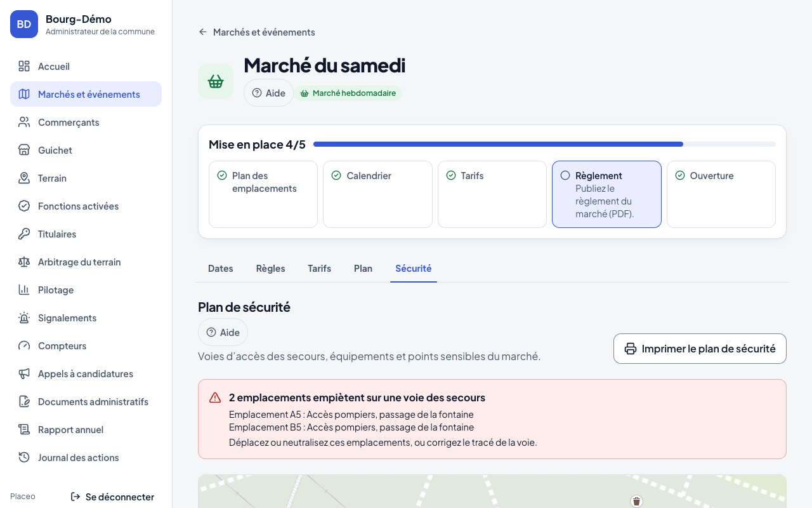
Task: Click the trash bin marker on the map
Action: pyautogui.click(x=637, y=502)
